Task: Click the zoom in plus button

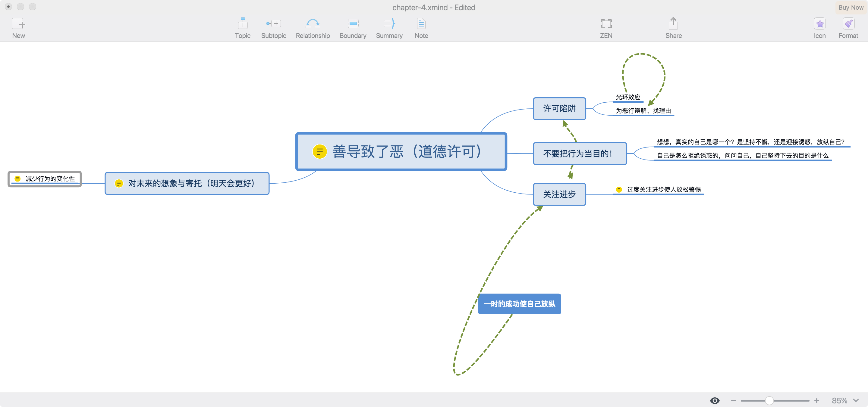Action: click(817, 401)
